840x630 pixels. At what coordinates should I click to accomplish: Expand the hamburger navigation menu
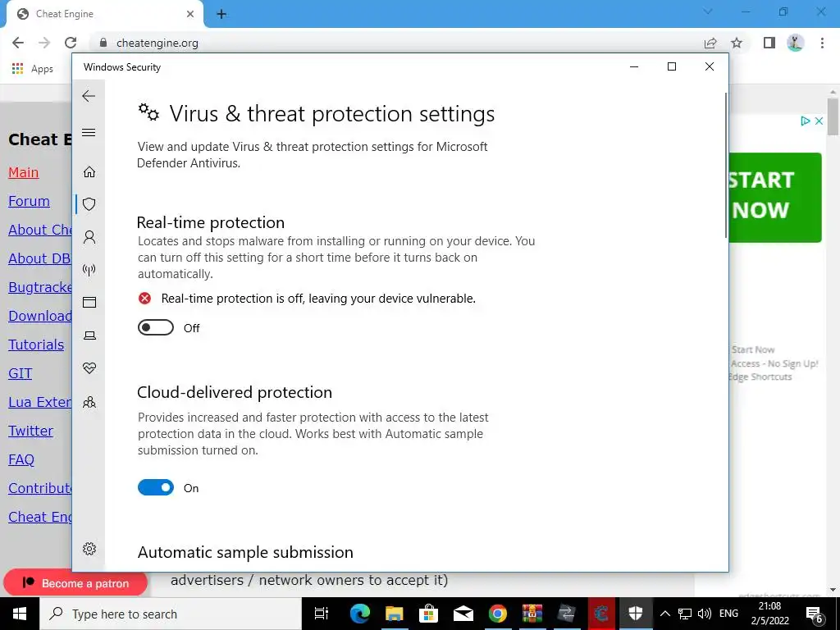click(x=89, y=132)
